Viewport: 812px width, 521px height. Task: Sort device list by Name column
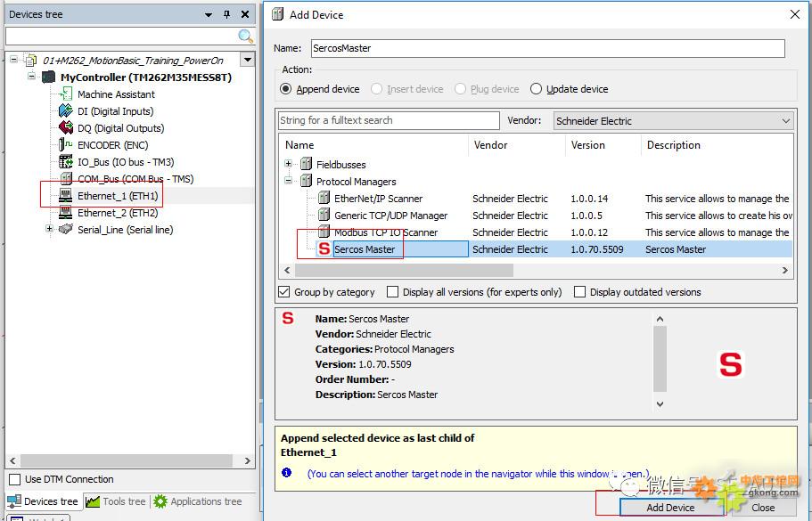tap(373, 145)
